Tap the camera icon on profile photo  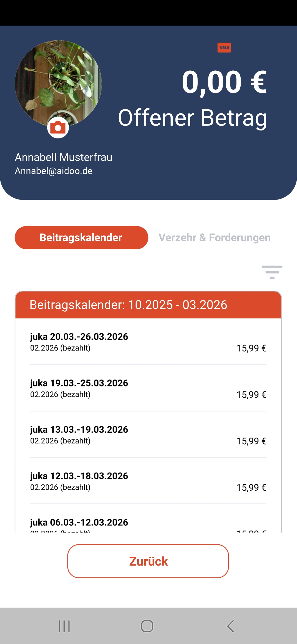coord(58,128)
